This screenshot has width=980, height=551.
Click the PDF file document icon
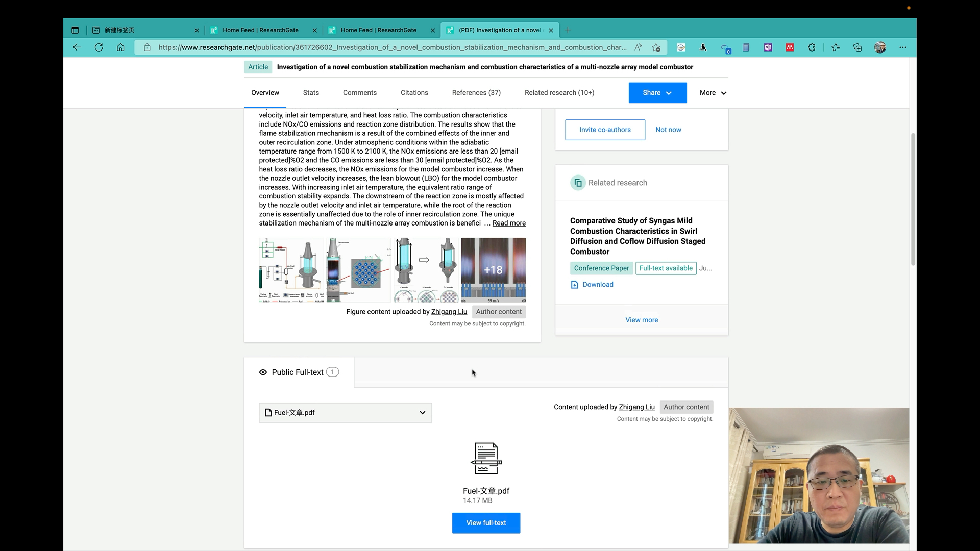point(486,459)
